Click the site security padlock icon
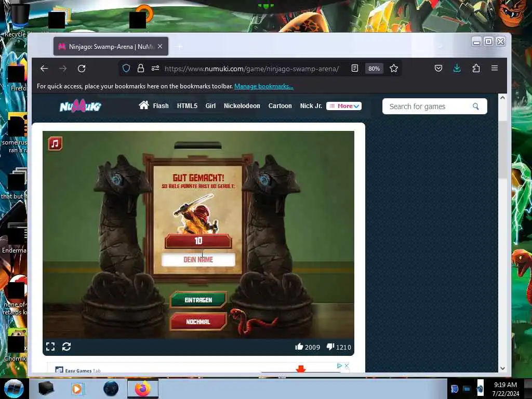Image resolution: width=532 pixels, height=399 pixels. pyautogui.click(x=140, y=68)
